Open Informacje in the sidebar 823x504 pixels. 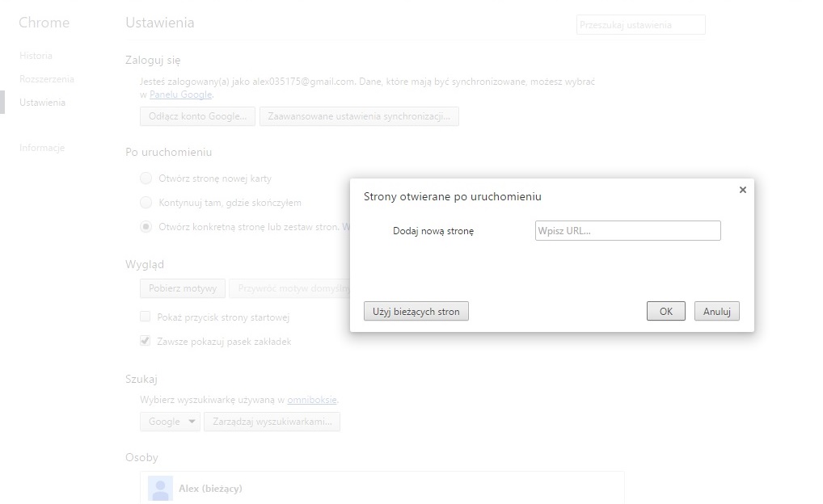coord(42,148)
